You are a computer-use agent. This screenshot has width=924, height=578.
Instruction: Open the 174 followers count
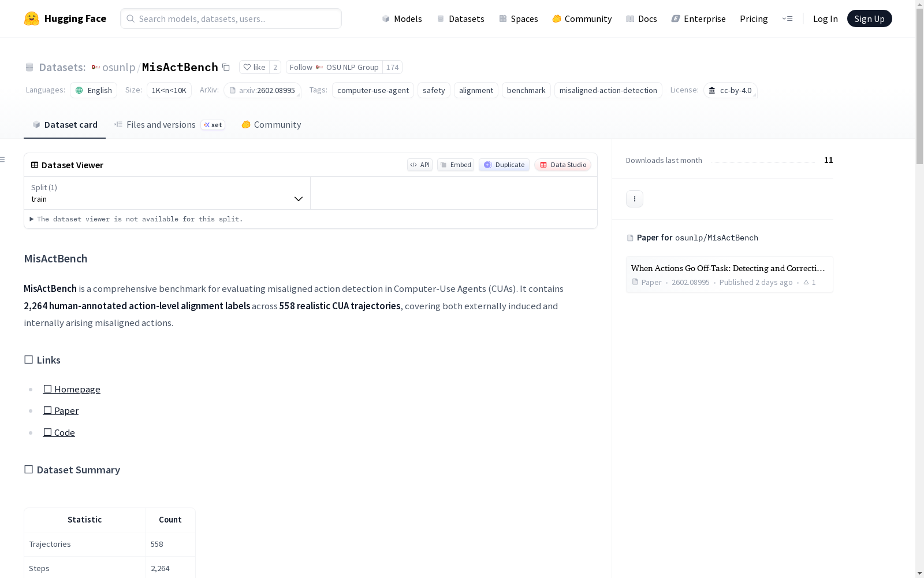(392, 67)
